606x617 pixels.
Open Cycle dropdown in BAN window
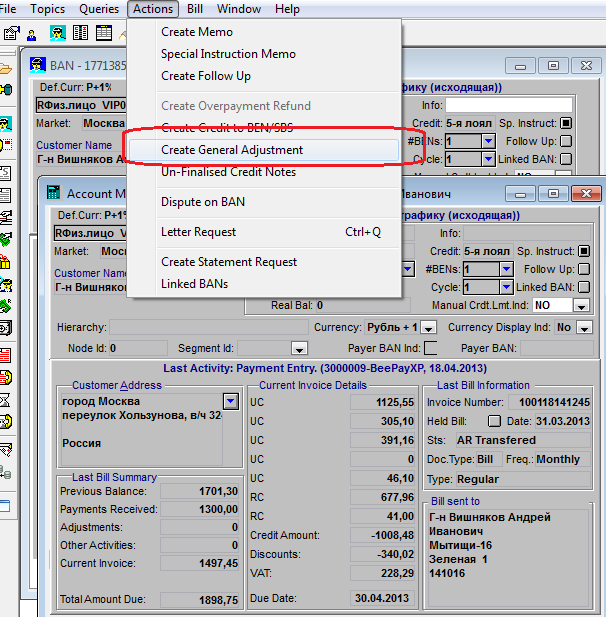pyautogui.click(x=488, y=159)
